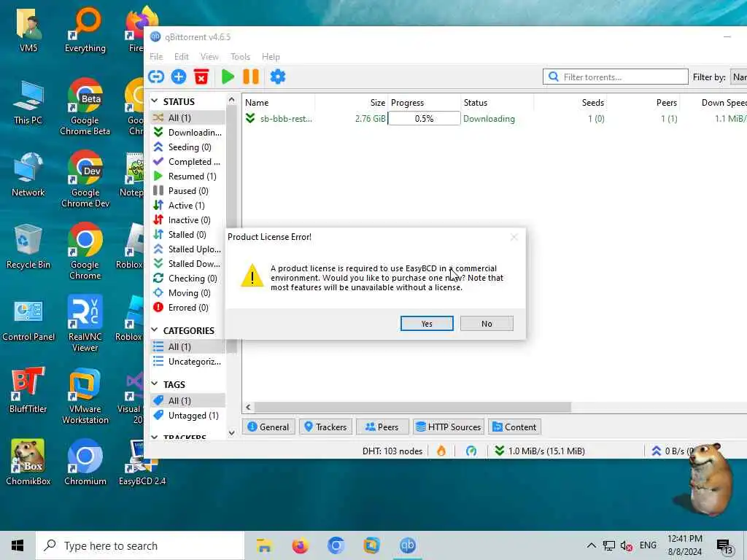Select the Uncategorized category
Image resolution: width=747 pixels, height=560 pixels.
(187, 362)
